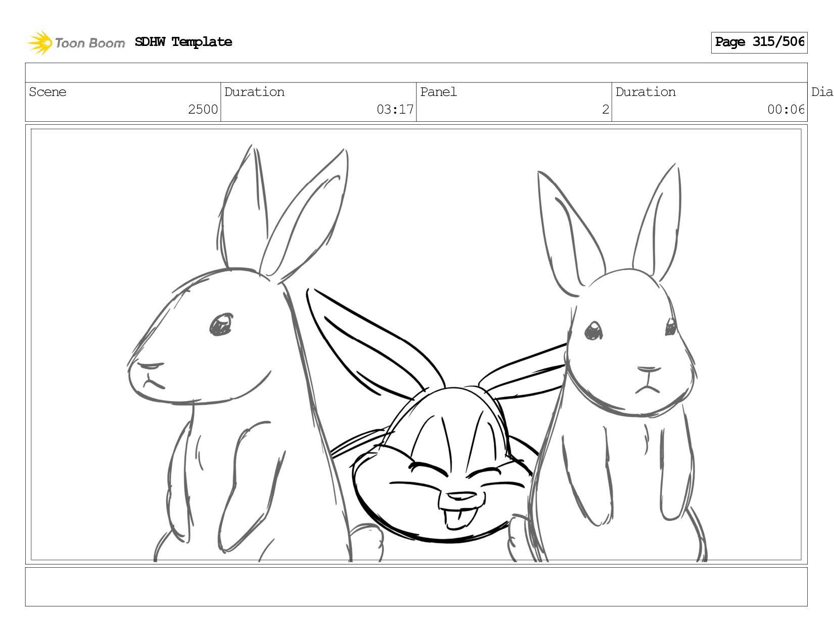Screen dimensions: 834x644
Task: Click the storyboard rabbit sketch panel
Action: click(x=416, y=344)
